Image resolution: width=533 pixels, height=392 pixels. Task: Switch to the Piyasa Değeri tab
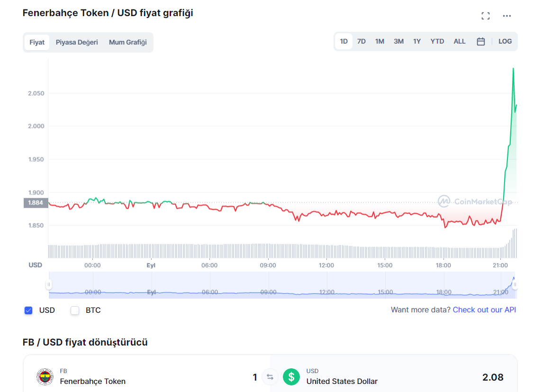(77, 42)
